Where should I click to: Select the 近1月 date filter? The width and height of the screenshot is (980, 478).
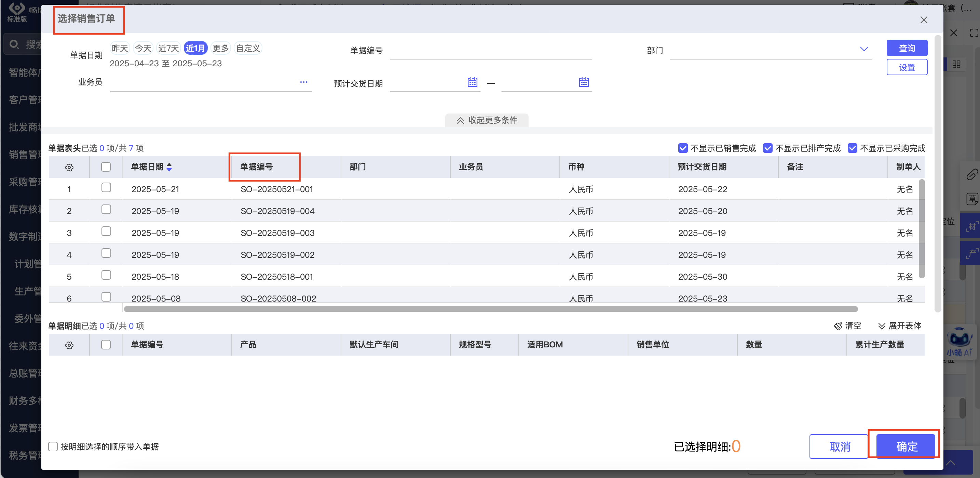coord(195,48)
